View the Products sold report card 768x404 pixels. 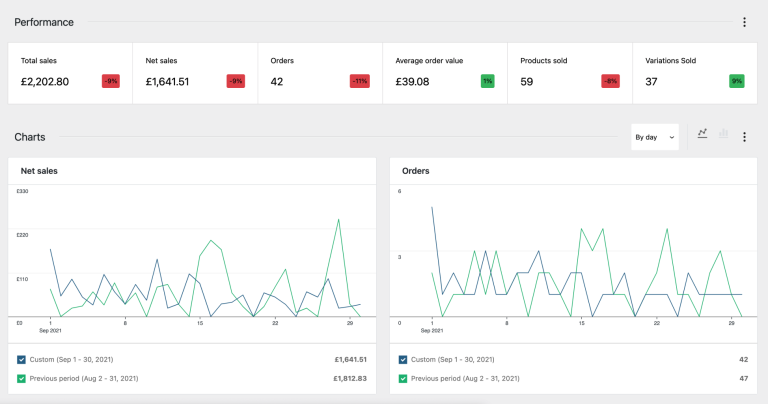click(570, 73)
